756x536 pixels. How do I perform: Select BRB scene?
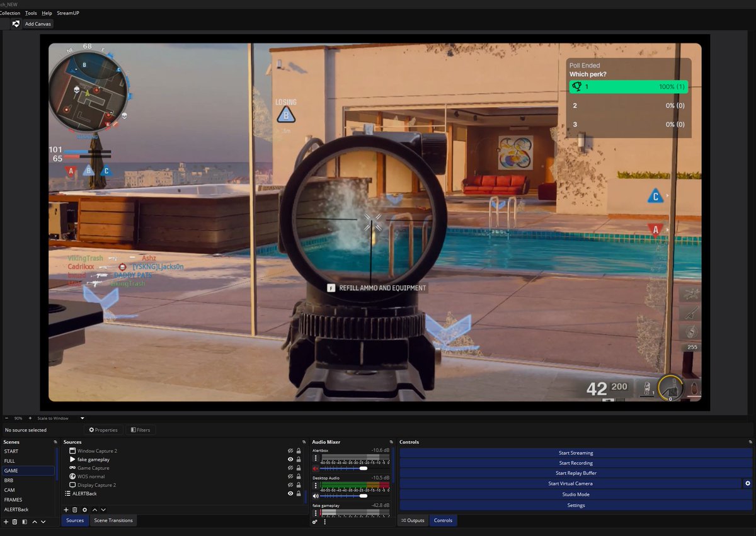click(28, 480)
